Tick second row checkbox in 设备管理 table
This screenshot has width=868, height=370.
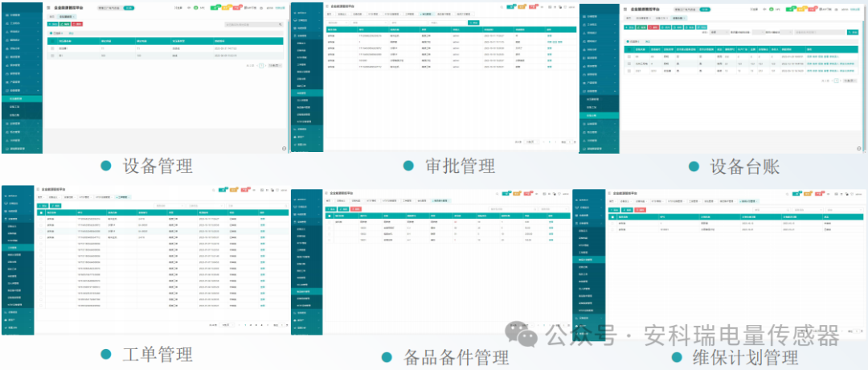pyautogui.click(x=52, y=55)
